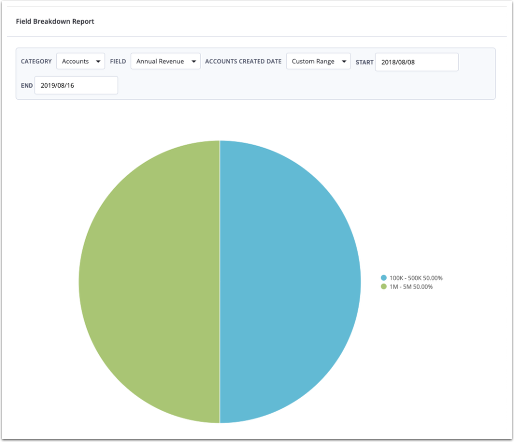Click the END label text
The height and width of the screenshot is (442, 514).
pyautogui.click(x=27, y=86)
